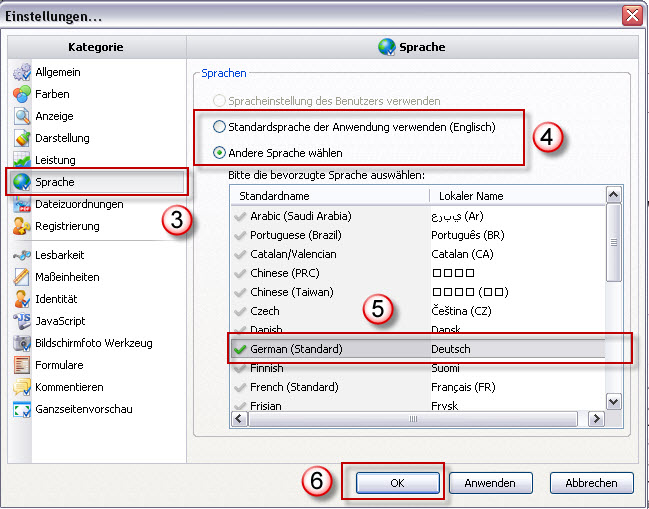Sort by Lokaler Name column header

tap(517, 196)
